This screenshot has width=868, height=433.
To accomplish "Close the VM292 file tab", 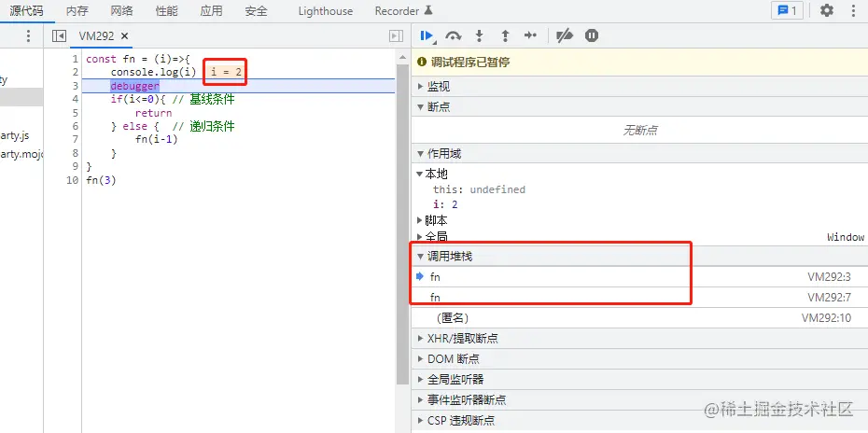I will pyautogui.click(x=124, y=36).
